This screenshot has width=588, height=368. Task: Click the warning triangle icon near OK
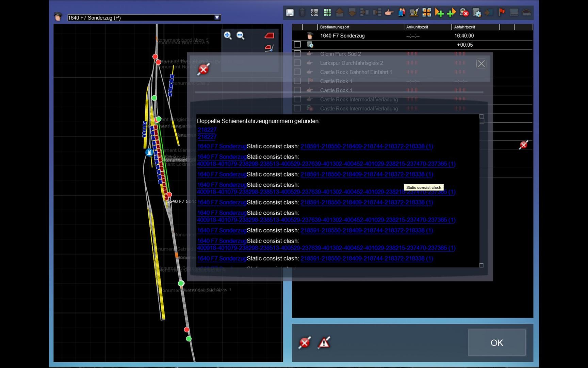point(324,342)
